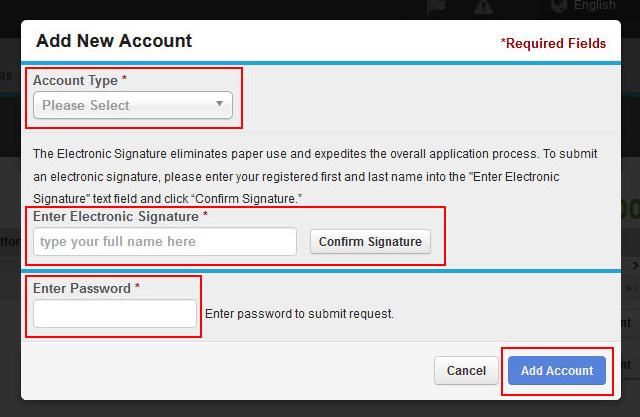
Task: Click the Account Type label
Action: pos(76,80)
